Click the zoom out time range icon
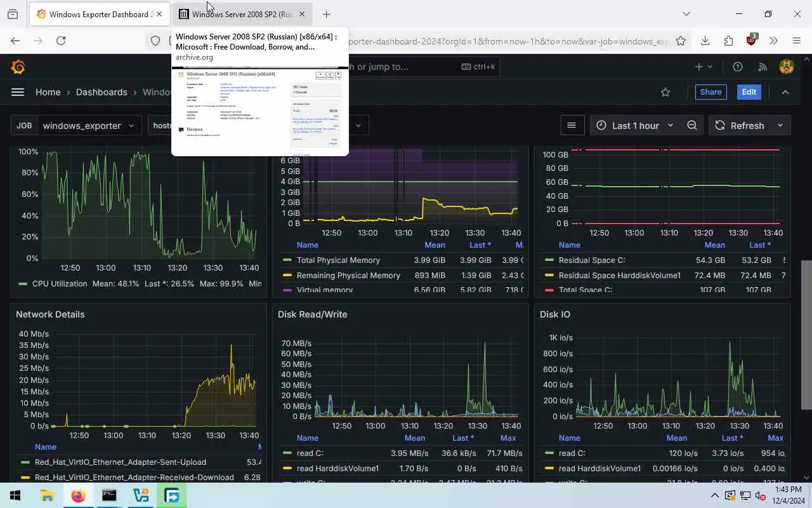The height and width of the screenshot is (508, 812). tap(692, 126)
